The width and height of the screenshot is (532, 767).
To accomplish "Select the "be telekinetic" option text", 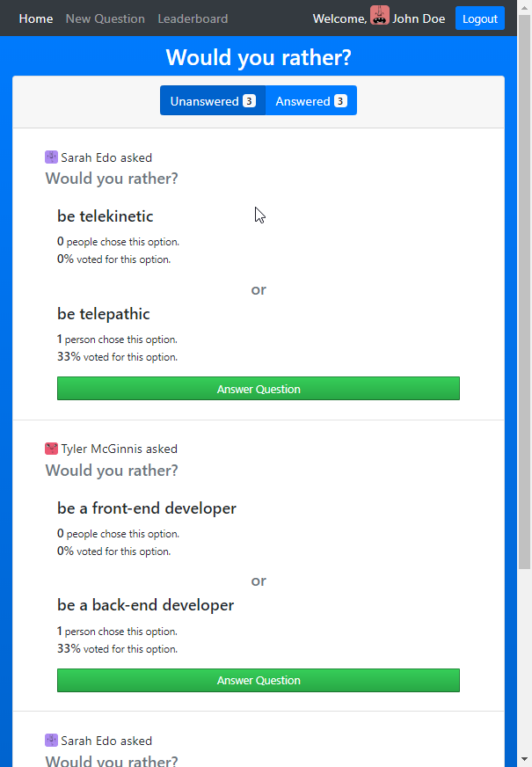I will pos(106,216).
